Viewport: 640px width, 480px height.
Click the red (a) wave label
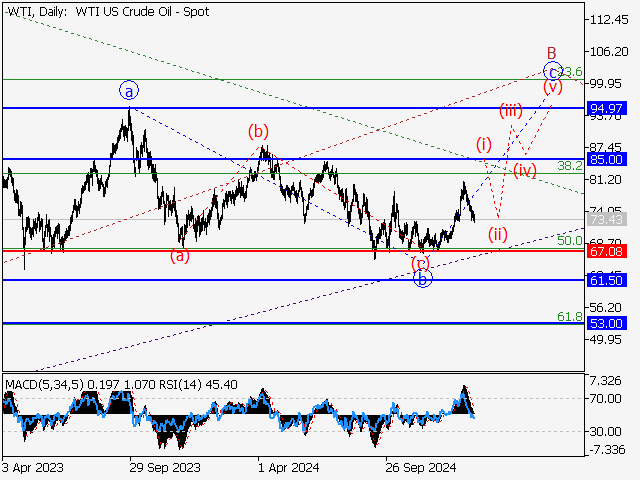tap(180, 255)
